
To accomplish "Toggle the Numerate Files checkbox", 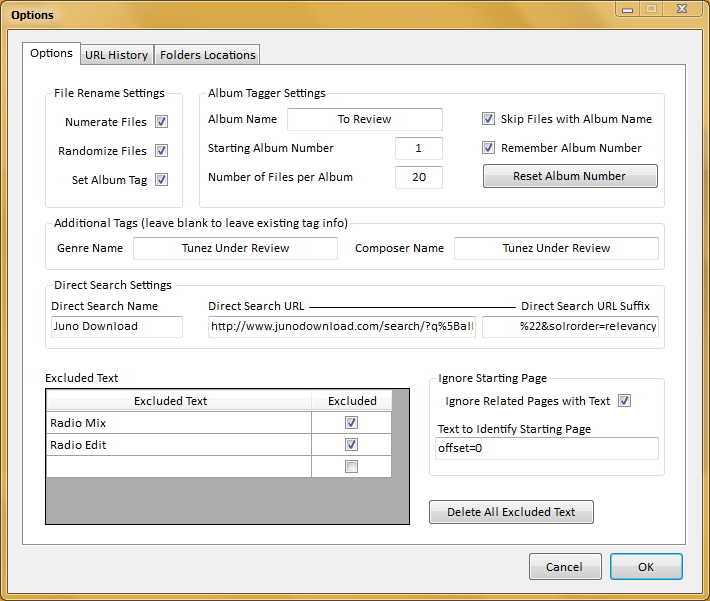I will pos(161,122).
